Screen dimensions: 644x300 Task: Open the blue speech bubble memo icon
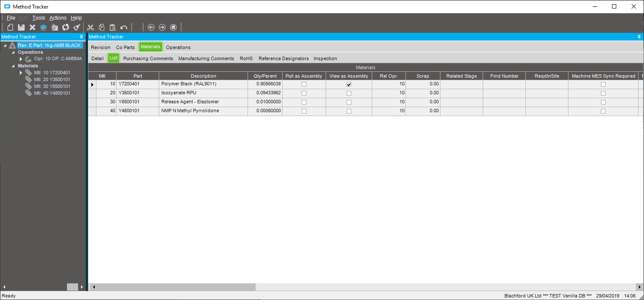pos(44,27)
